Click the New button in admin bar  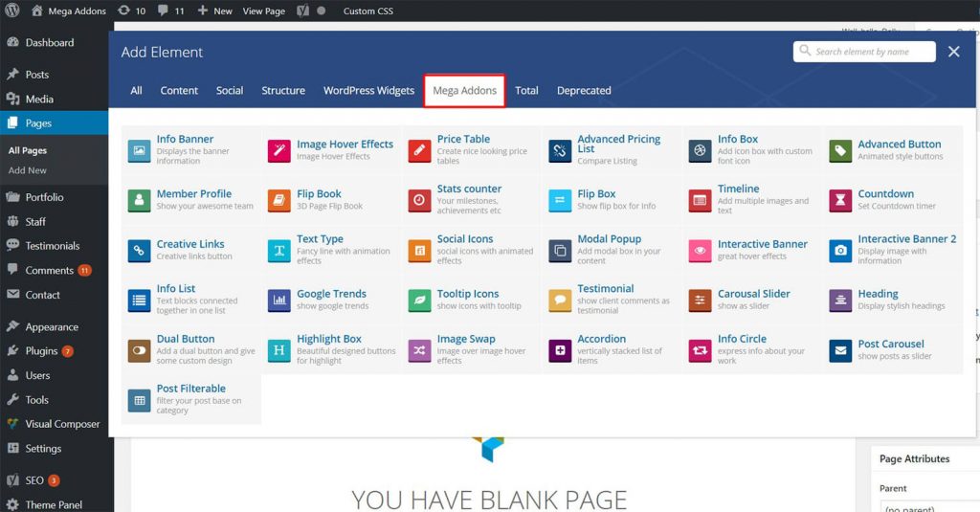coord(214,11)
